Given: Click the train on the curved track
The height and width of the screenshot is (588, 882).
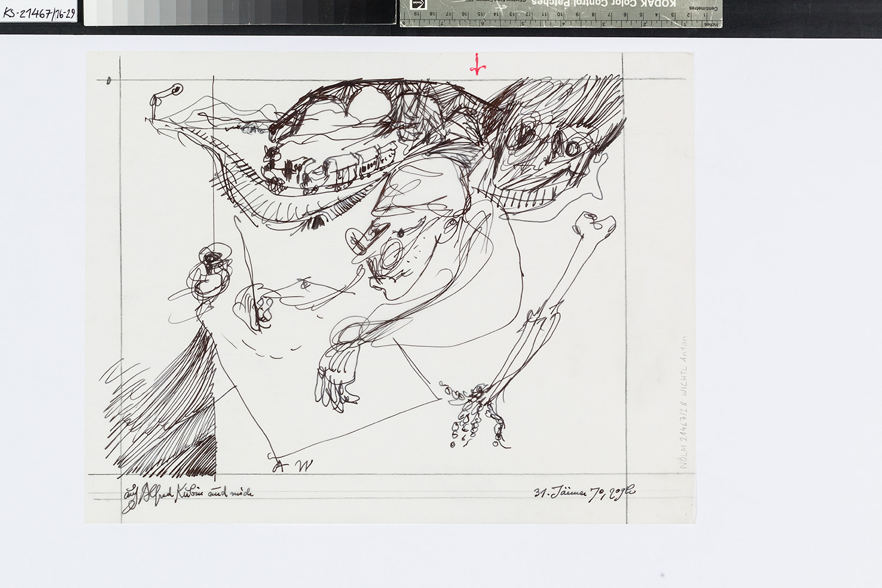Looking at the screenshot, I should tap(329, 168).
